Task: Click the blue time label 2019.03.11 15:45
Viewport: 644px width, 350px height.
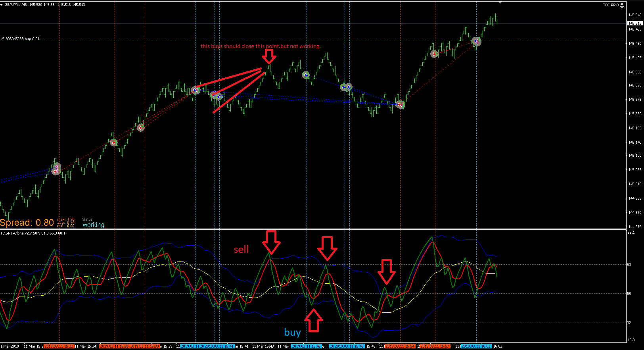Action: [306, 346]
